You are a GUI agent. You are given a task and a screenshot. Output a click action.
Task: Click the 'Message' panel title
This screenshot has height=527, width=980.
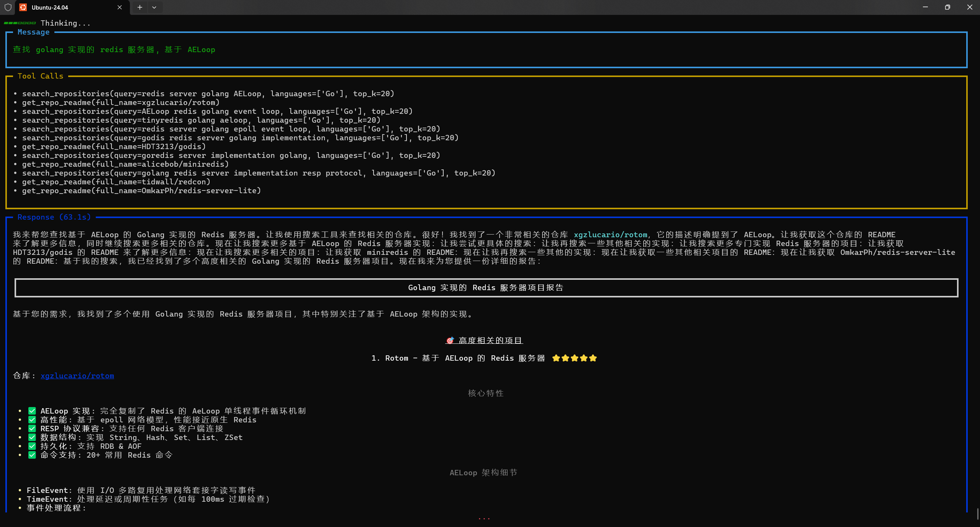coord(34,32)
